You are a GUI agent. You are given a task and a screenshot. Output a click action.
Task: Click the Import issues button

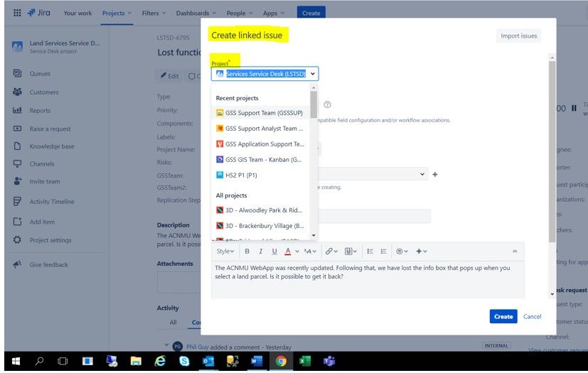tap(518, 36)
